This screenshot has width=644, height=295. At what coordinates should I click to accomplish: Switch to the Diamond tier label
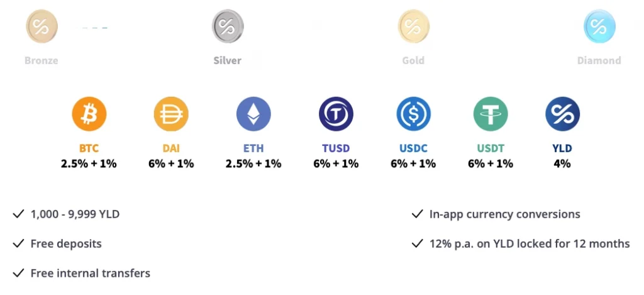click(x=599, y=61)
